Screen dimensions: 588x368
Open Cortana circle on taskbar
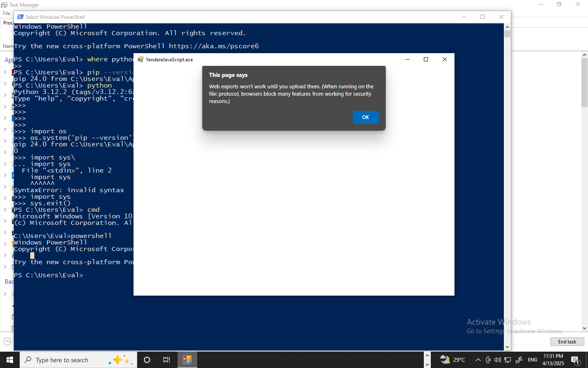pos(147,360)
